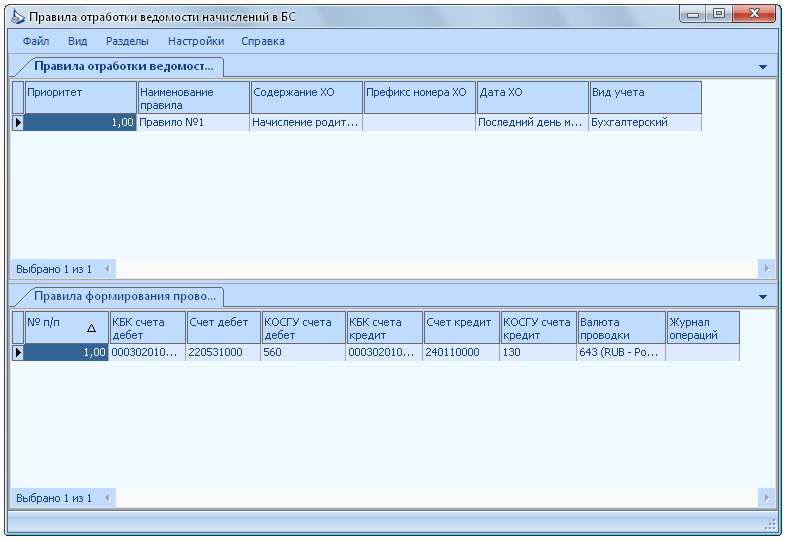This screenshot has height=541, width=785.
Task: Select the Правило №1 cell
Action: point(193,122)
